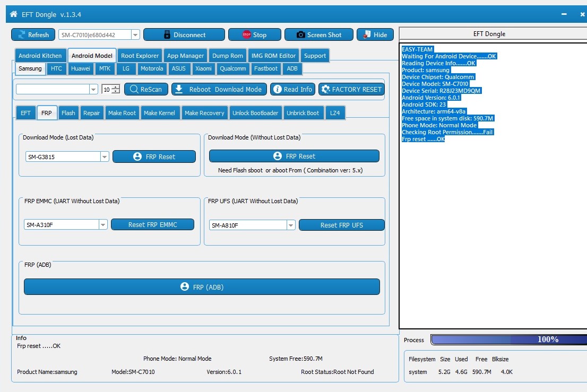Click FRP Reset in Lost Data group

(154, 156)
